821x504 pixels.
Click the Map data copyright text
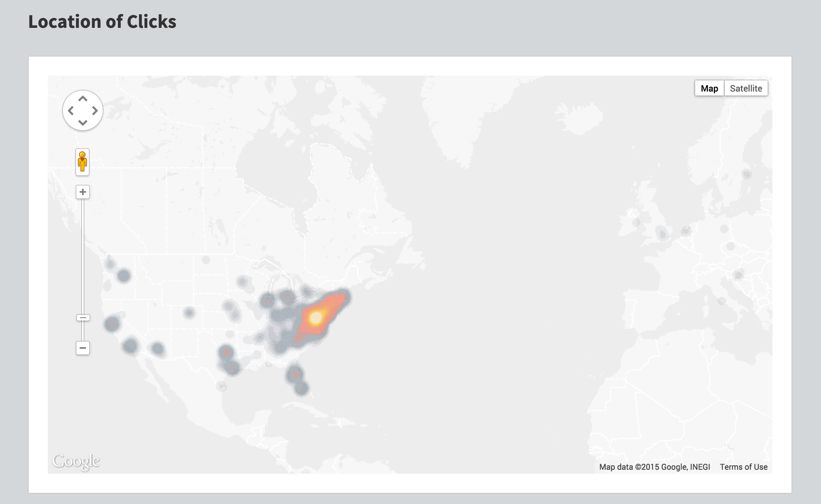click(655, 467)
